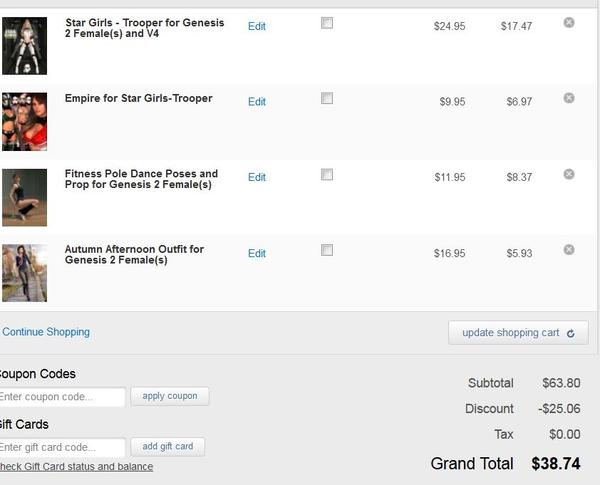Open Star Girls Trooper product thumbnail
The image size is (600, 485).
coord(24,45)
